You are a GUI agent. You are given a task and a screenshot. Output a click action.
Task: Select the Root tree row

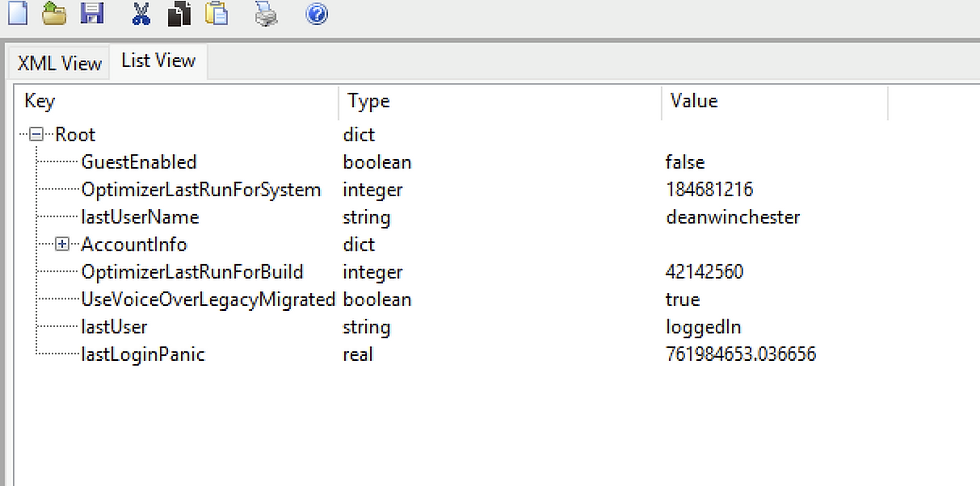pos(75,134)
